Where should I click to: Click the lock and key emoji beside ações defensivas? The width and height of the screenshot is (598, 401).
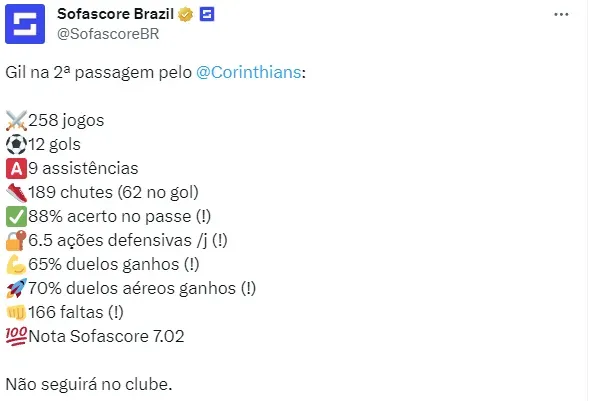coord(16,241)
